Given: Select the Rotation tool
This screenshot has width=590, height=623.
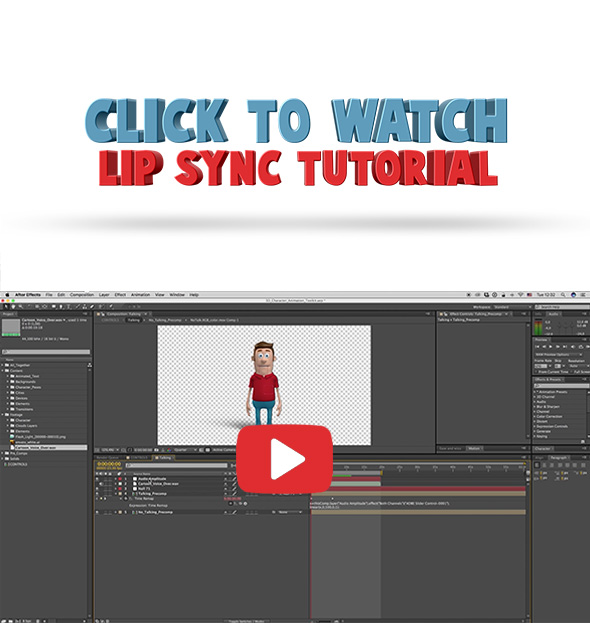Looking at the screenshot, I should [x=29, y=307].
